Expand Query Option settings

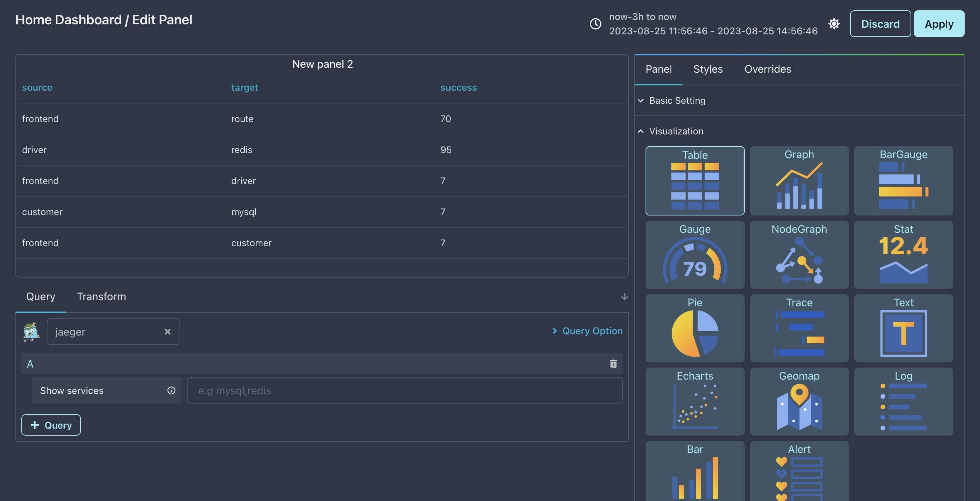click(x=587, y=331)
